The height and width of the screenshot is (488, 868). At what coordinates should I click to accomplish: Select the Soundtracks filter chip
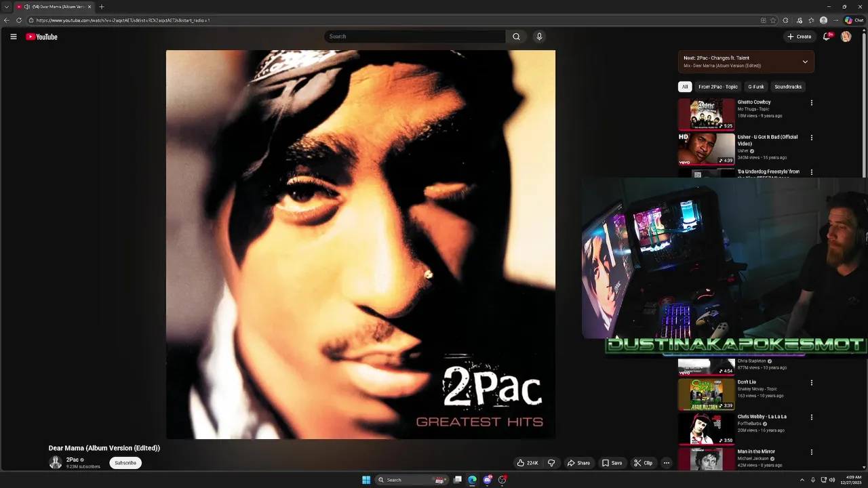(x=788, y=87)
